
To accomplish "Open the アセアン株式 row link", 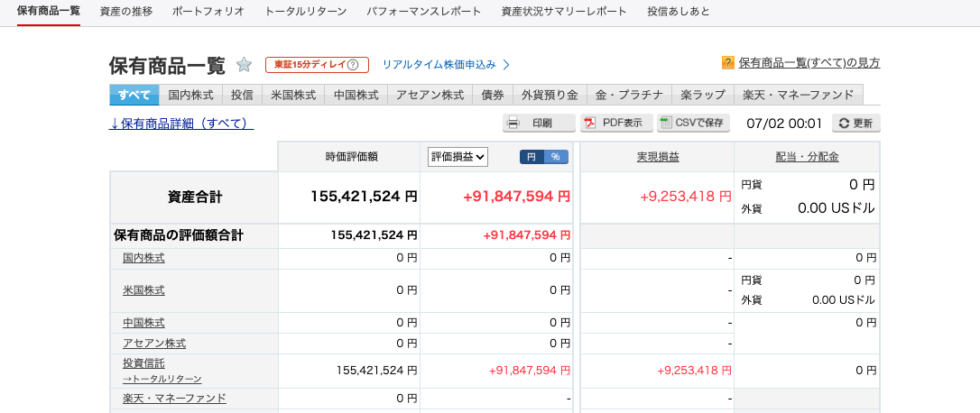I will pos(154,343).
